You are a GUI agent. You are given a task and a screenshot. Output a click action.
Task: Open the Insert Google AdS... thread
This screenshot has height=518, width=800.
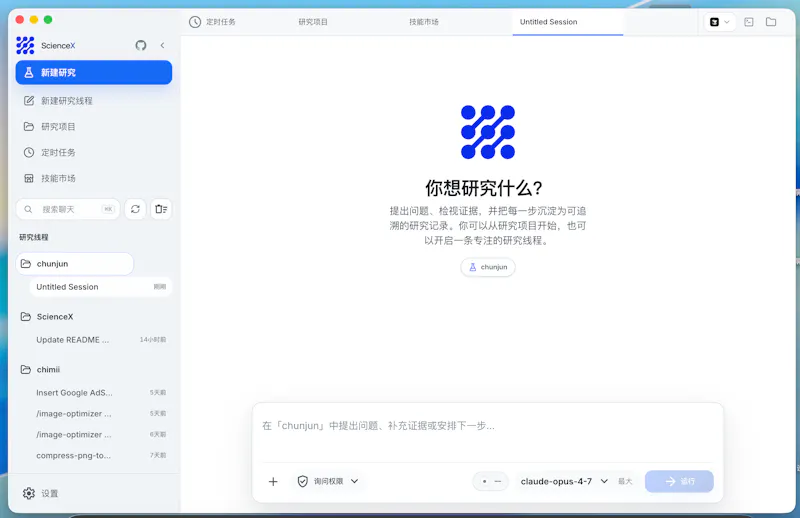(x=101, y=392)
